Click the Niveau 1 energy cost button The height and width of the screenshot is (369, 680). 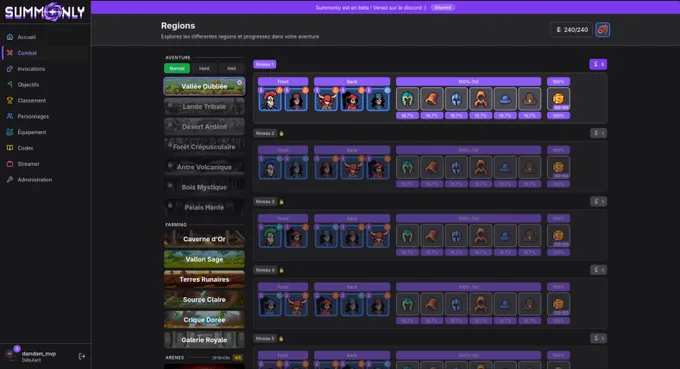click(598, 64)
